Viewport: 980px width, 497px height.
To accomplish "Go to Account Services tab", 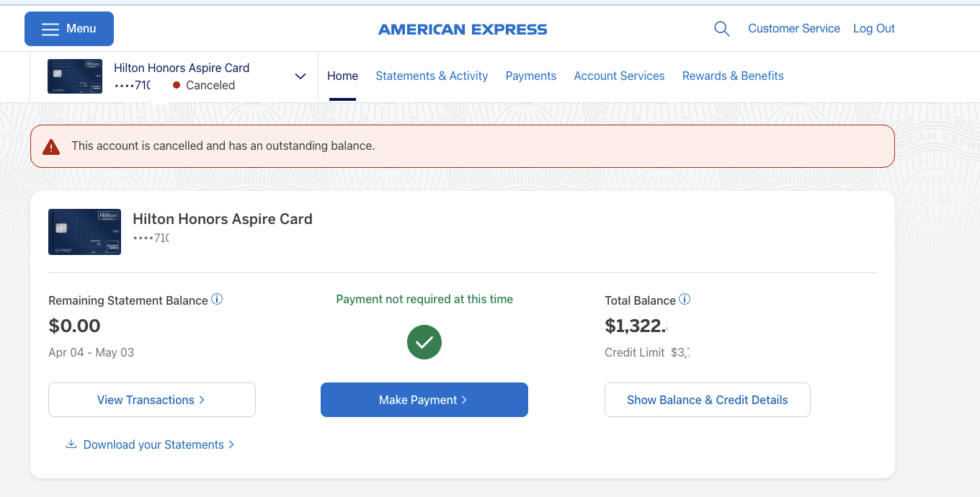I will [x=619, y=76].
